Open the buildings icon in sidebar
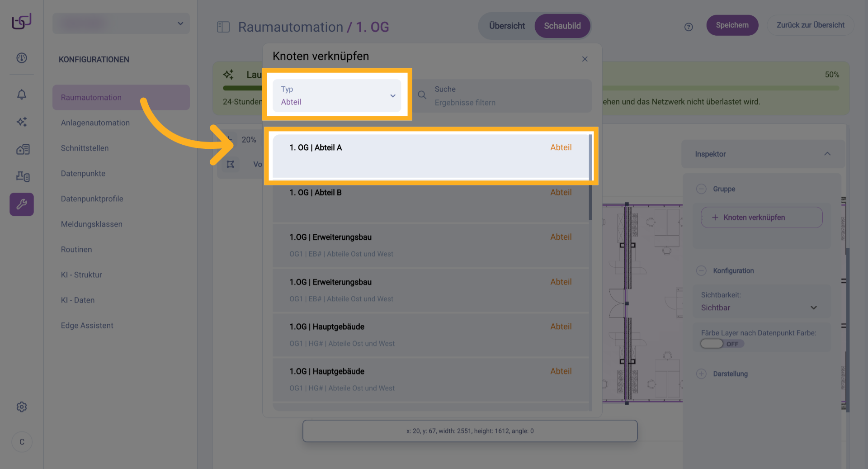This screenshot has width=868, height=469. tap(23, 149)
